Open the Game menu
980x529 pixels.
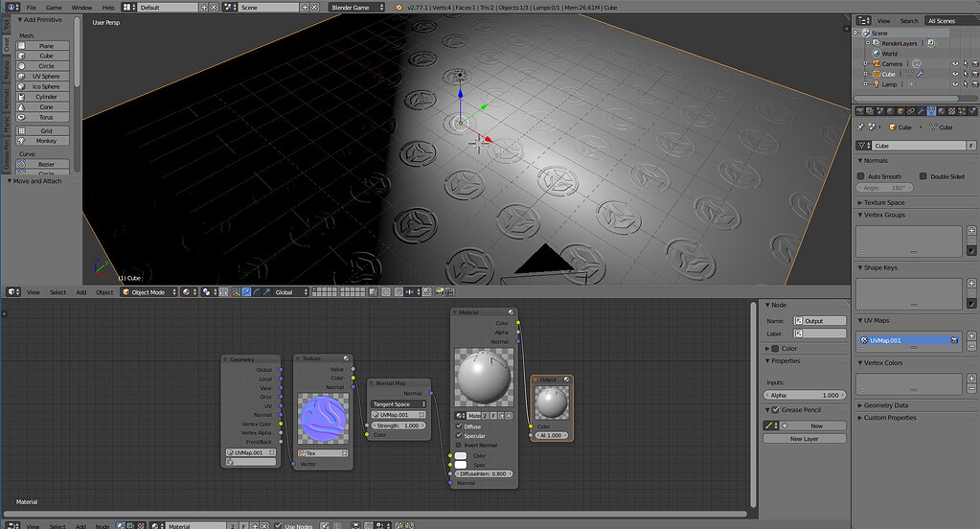point(54,8)
